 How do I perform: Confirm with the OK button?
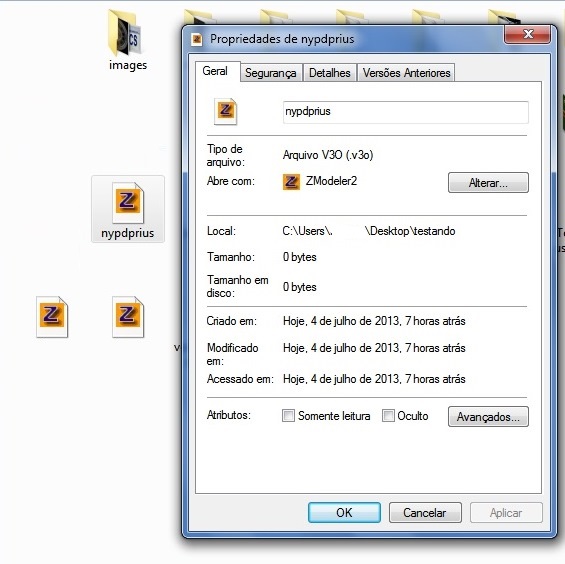(x=344, y=512)
